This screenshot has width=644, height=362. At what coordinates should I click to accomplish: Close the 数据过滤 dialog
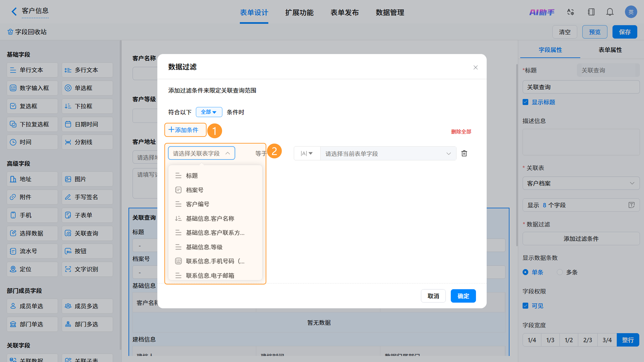pyautogui.click(x=475, y=67)
